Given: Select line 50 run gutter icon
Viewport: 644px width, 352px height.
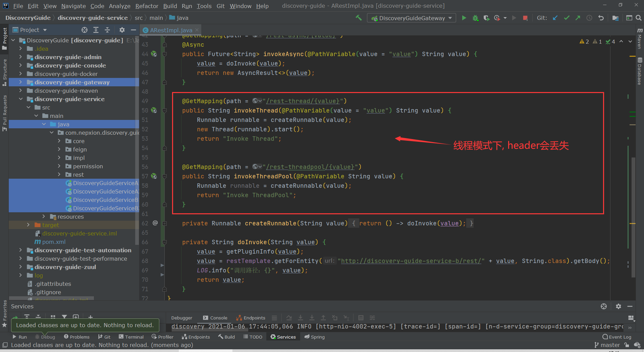Looking at the screenshot, I should pyautogui.click(x=154, y=111).
